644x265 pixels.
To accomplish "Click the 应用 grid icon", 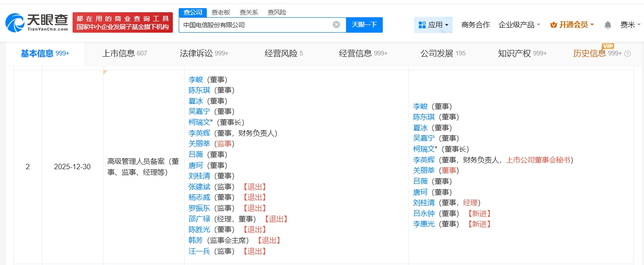I will 422,25.
